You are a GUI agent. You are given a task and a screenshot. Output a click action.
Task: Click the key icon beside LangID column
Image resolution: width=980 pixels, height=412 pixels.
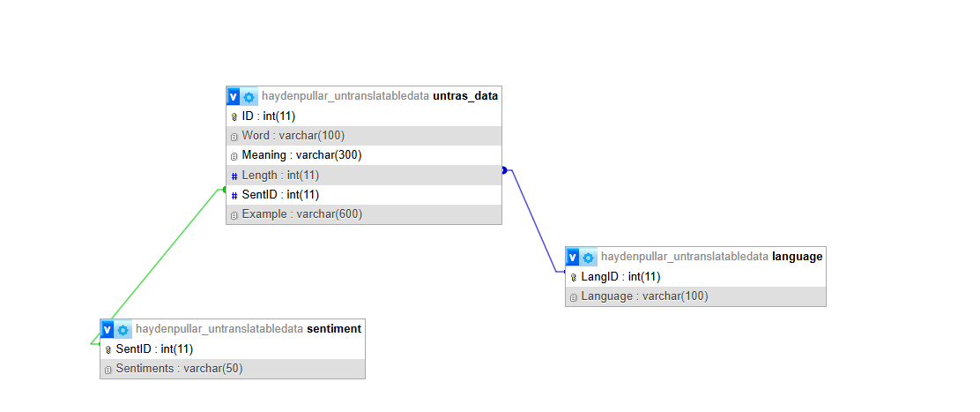pyautogui.click(x=574, y=277)
